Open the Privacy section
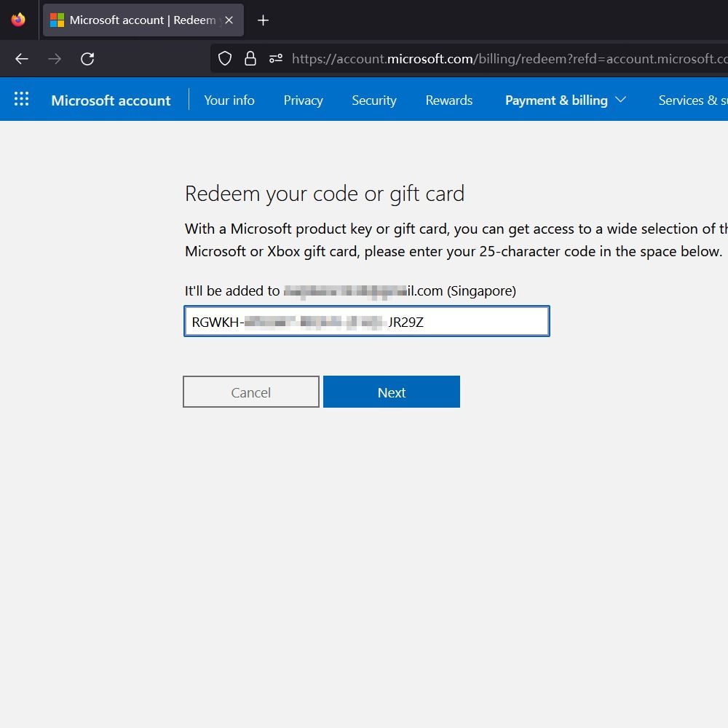Screen dimensions: 728x728 303,100
